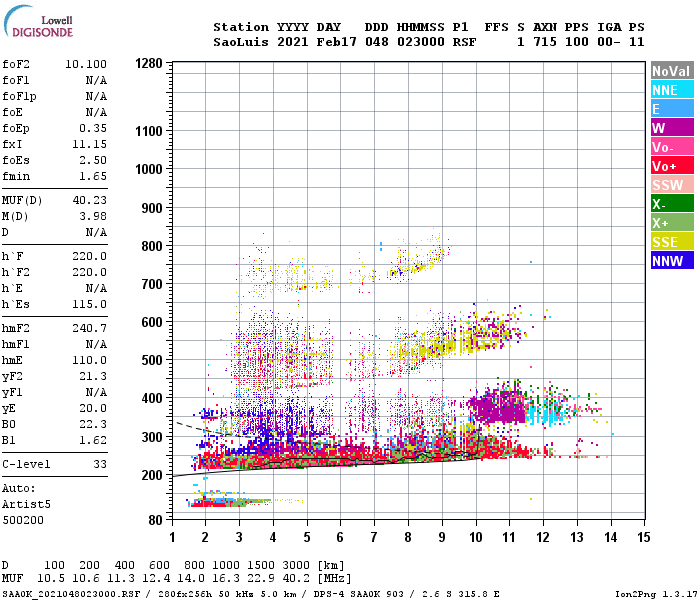The image size is (700, 600).
Task: Select the Vo- legend swatch
Action: (x=672, y=147)
